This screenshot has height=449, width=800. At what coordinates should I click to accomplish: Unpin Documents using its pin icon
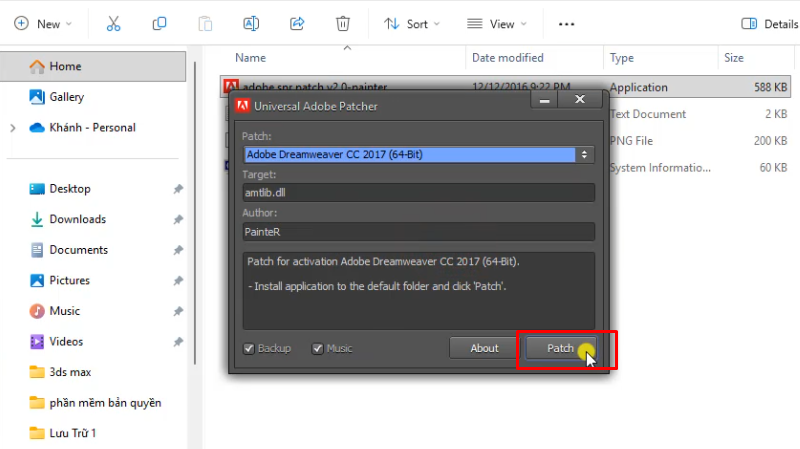coord(178,251)
